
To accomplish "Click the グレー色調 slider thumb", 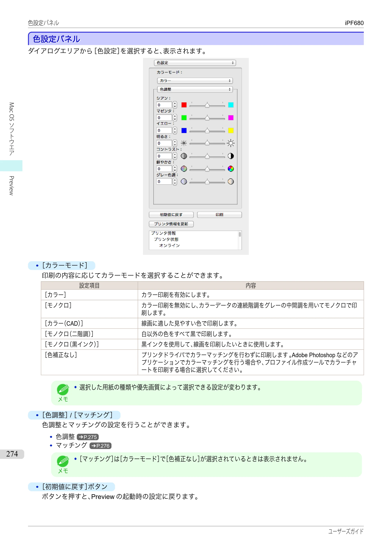I will pyautogui.click(x=207, y=182).
